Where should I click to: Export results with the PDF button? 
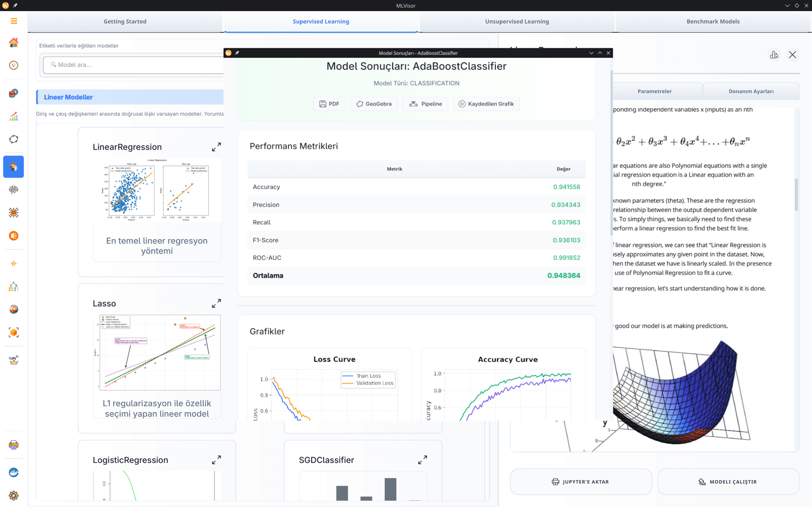point(329,104)
